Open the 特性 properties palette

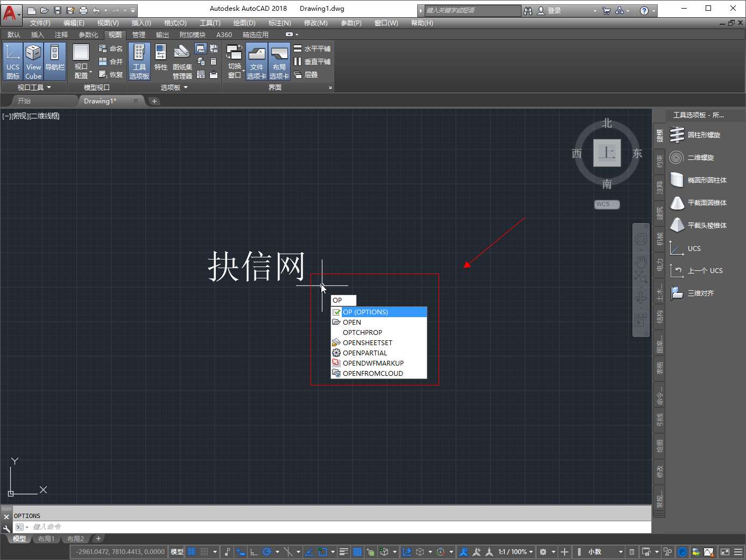click(160, 58)
